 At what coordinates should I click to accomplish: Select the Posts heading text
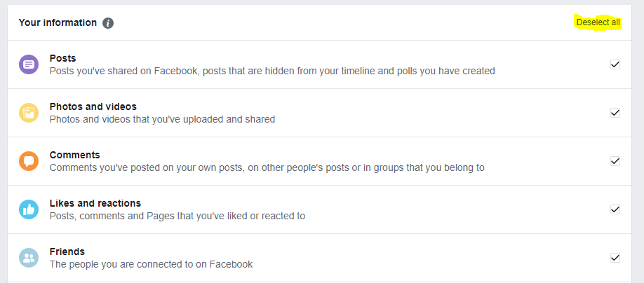click(x=63, y=58)
